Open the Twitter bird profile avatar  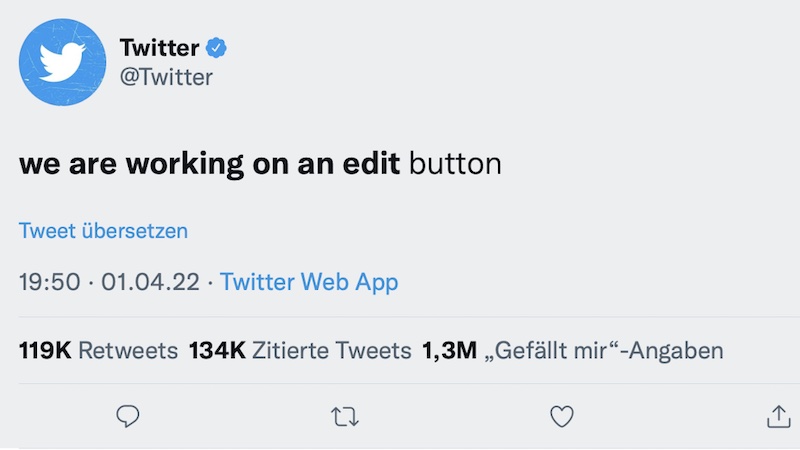63,62
